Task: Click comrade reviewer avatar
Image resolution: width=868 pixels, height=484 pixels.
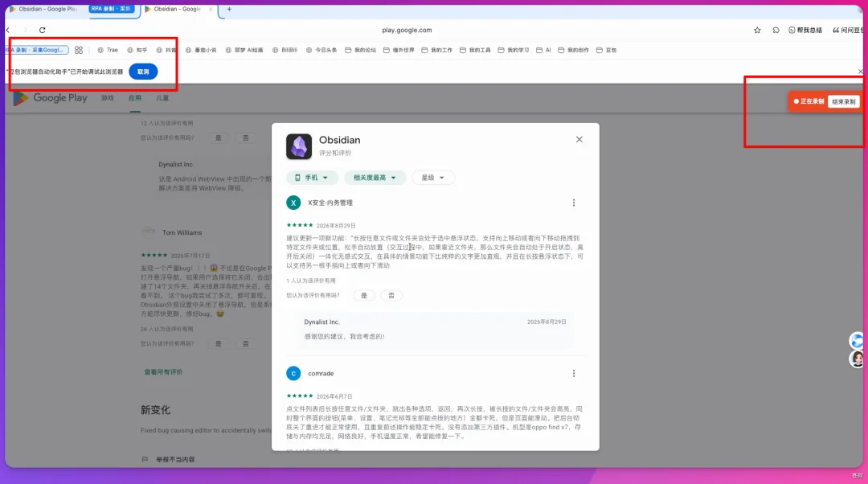Action: (x=293, y=373)
